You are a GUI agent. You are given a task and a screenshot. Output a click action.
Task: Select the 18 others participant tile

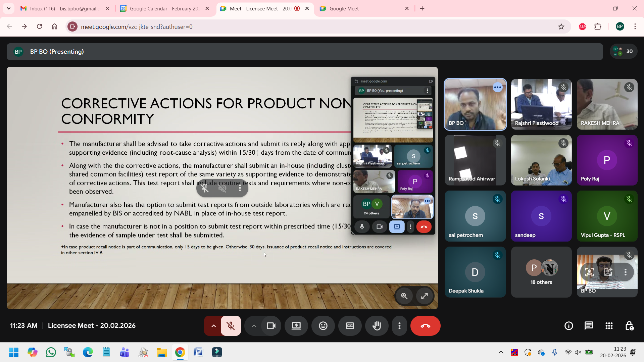click(x=541, y=272)
